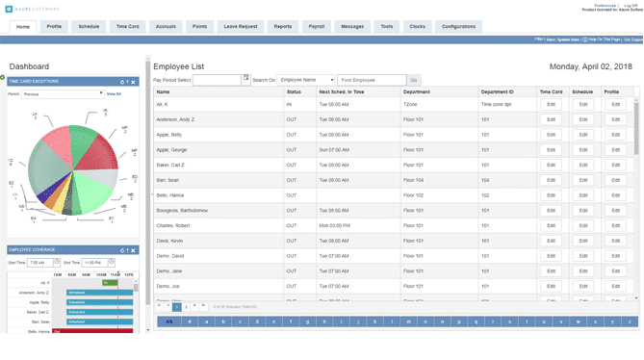Click the red Out bar for Bello, Hanna
Viewport: 644px width, 360px height.
pos(92,331)
